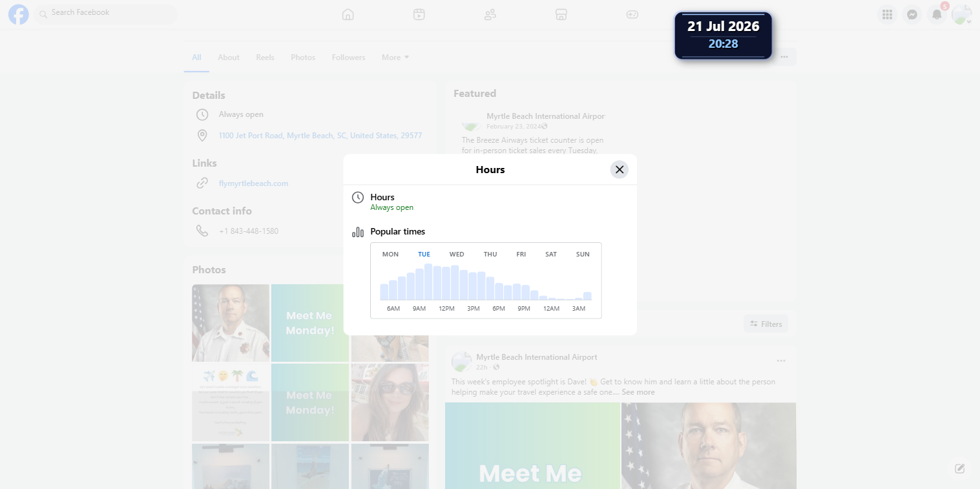
Task: Open the flymyrtlebeach.com link
Action: click(x=254, y=183)
